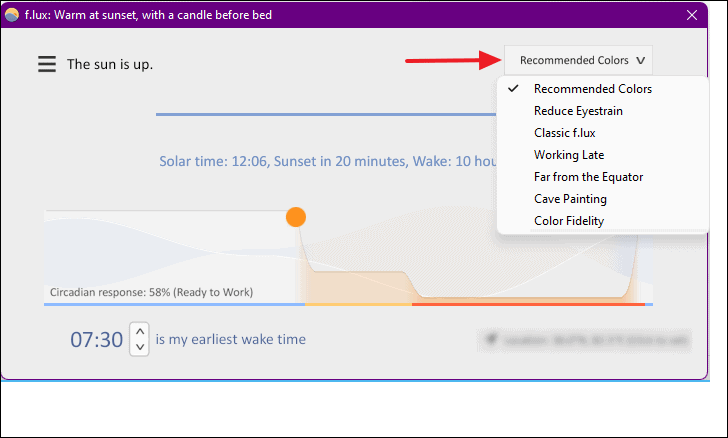The height and width of the screenshot is (438, 728).
Task: Click the yellow sunset segment of timeline
Action: point(358,304)
